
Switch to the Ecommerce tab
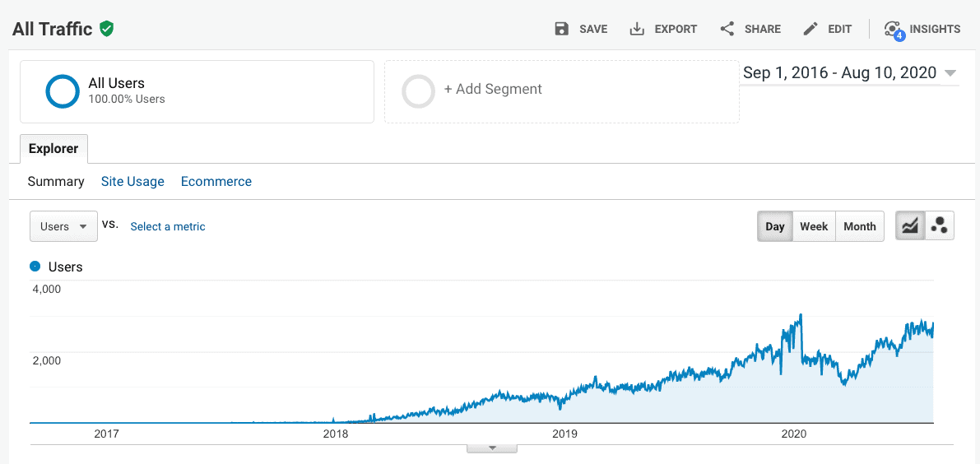(x=216, y=182)
